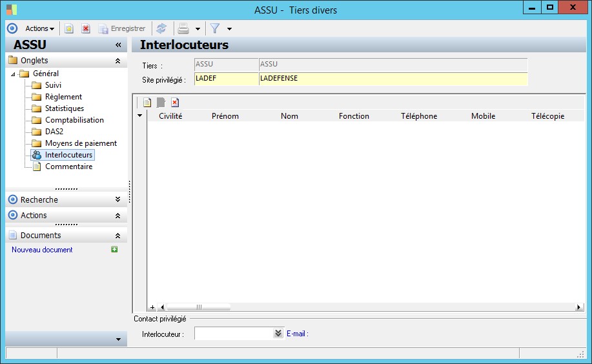Click the Documents section page icon
592x364 pixels.
click(x=13, y=235)
